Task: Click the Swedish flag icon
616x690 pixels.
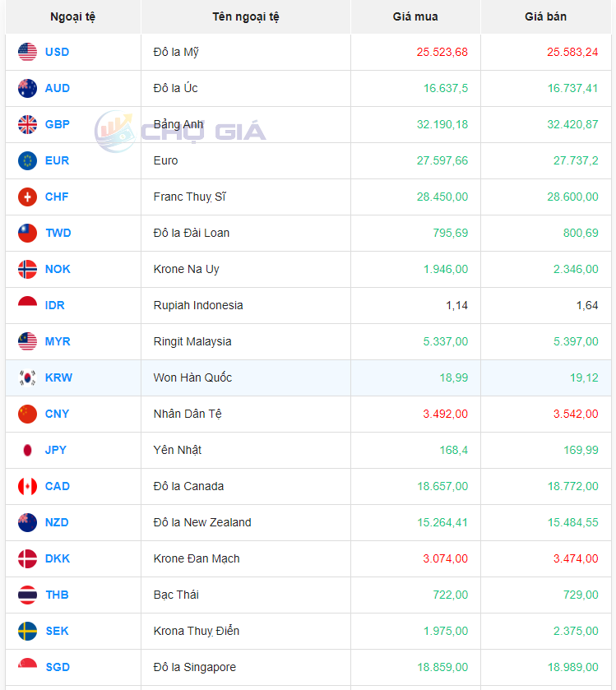Action: point(27,631)
